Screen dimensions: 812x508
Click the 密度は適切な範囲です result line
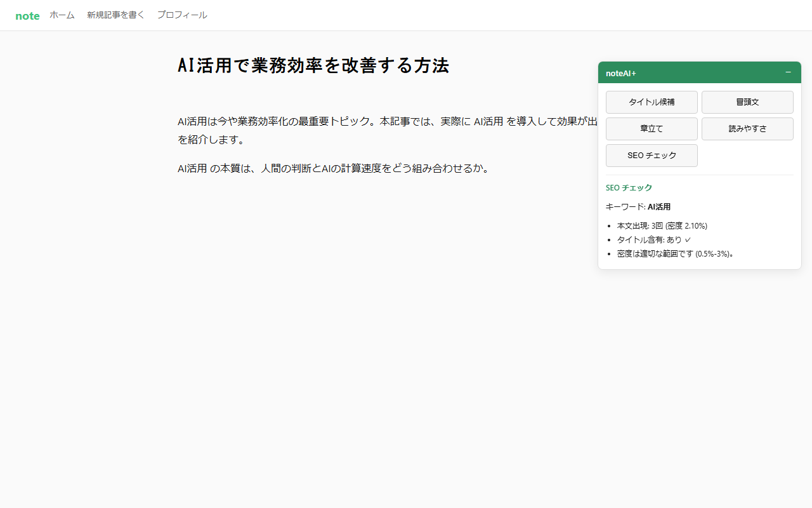tap(676, 254)
